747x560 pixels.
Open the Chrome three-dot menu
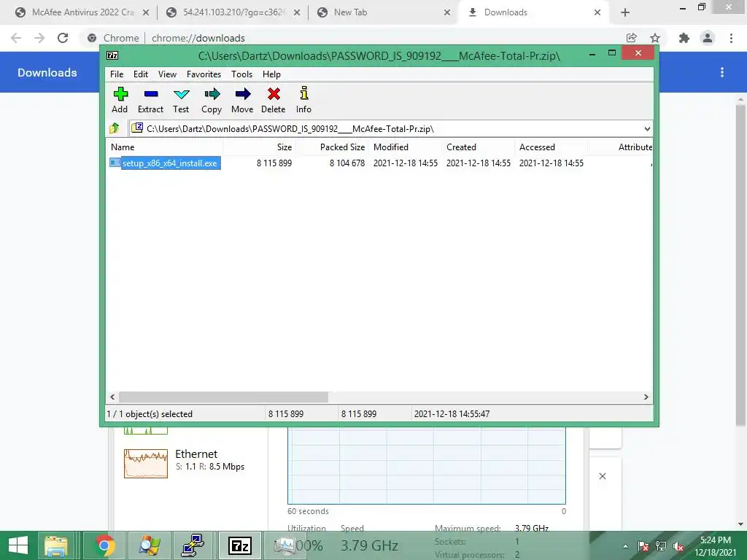[731, 38]
